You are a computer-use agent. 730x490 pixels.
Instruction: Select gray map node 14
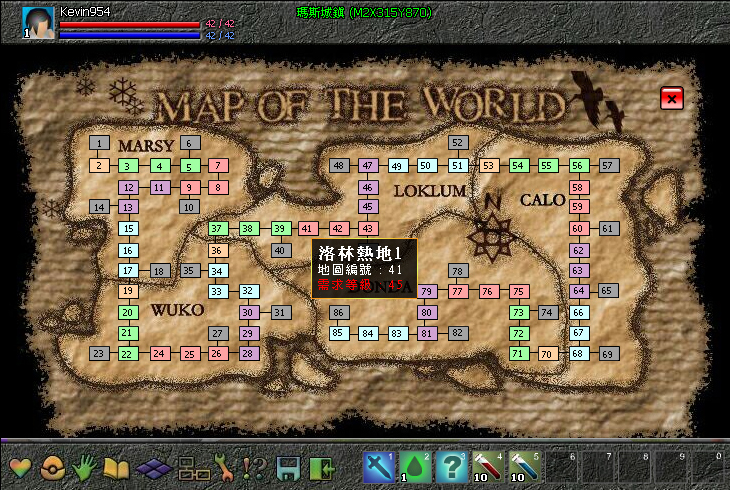click(99, 207)
